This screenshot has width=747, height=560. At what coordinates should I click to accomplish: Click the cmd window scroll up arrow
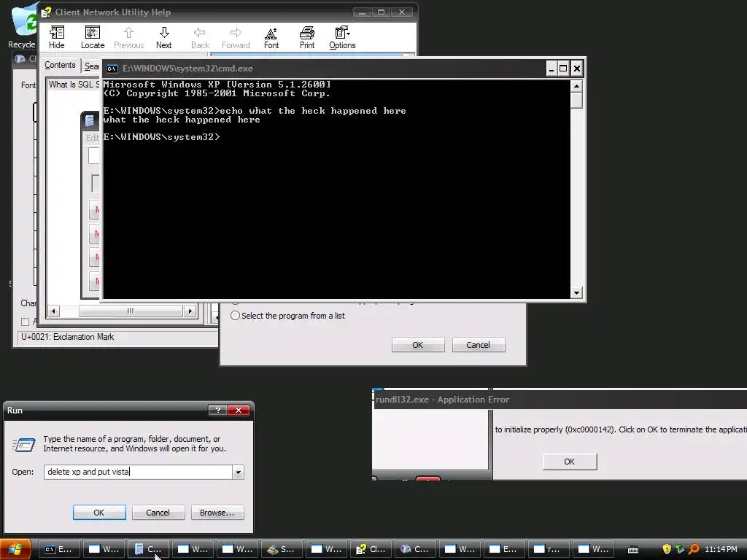(576, 86)
